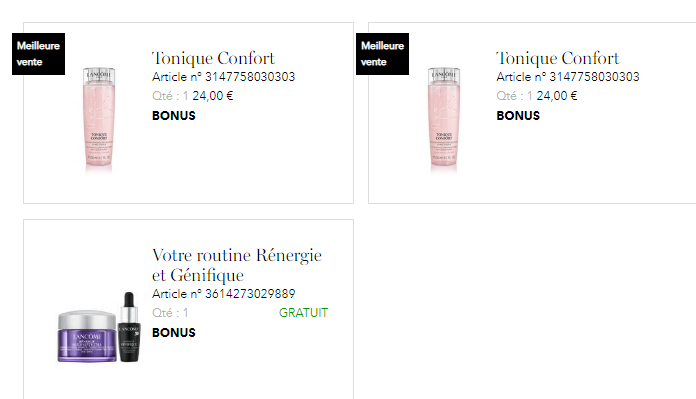Open the second Tonique Confort bottle image
Viewport: 696px width, 399px height.
(x=443, y=119)
